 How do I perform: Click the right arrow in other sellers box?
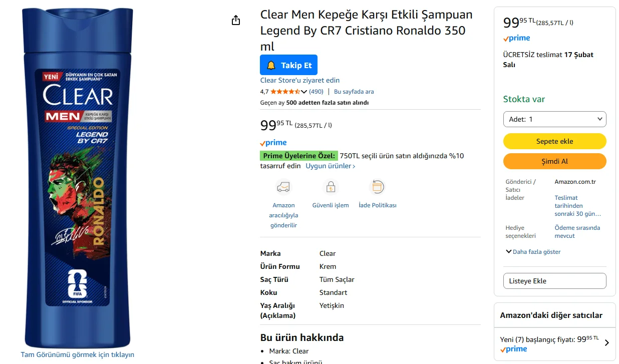[606, 343]
